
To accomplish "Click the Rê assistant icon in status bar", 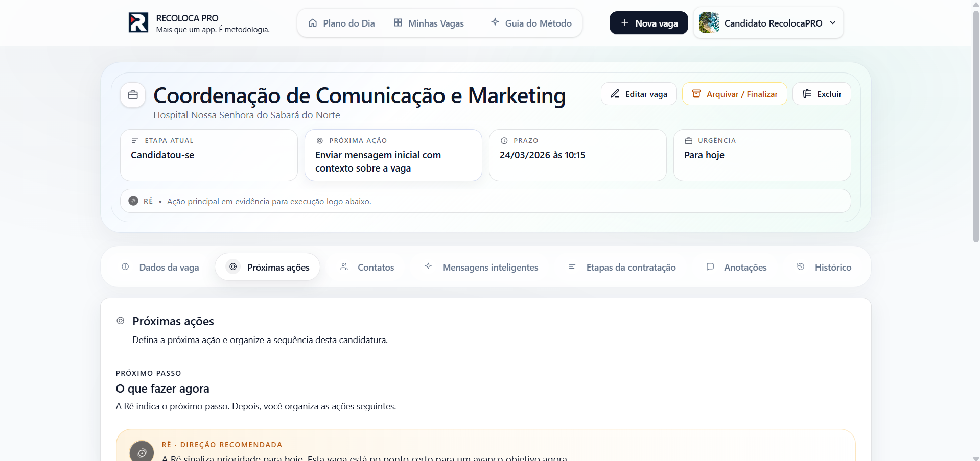I will (x=133, y=201).
